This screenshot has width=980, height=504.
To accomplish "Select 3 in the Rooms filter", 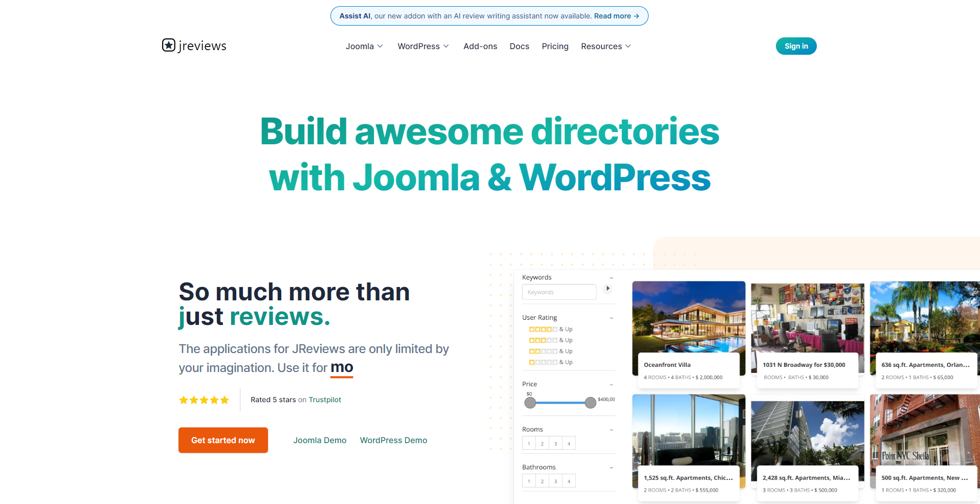I will (x=555, y=443).
